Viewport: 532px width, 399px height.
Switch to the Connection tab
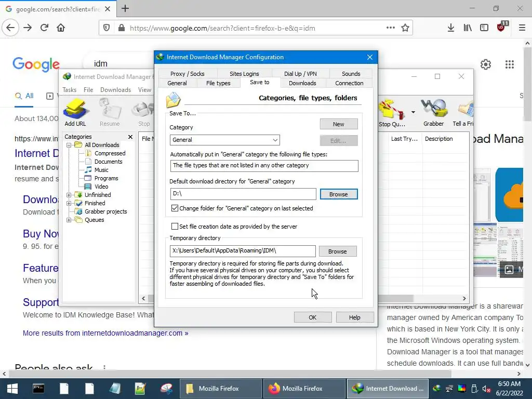click(x=349, y=83)
